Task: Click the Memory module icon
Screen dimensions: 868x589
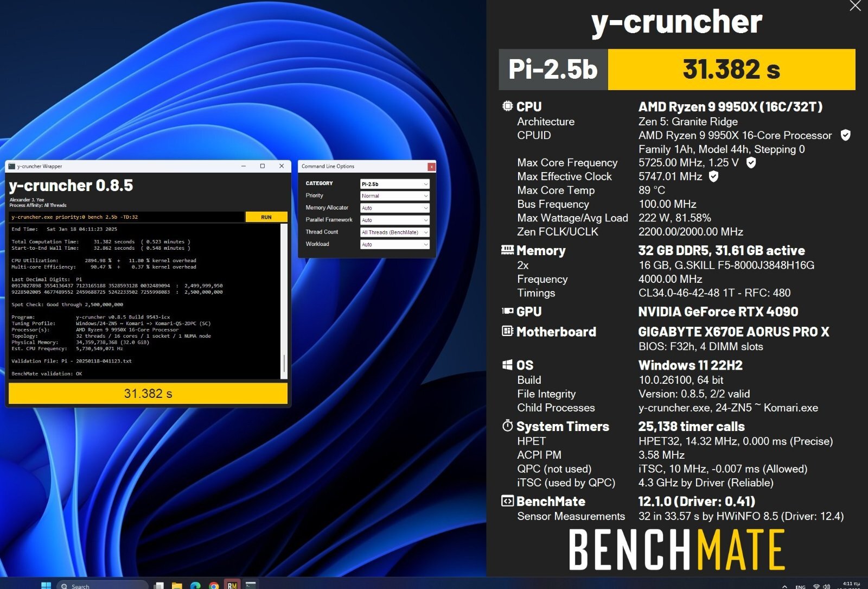Action: [507, 250]
